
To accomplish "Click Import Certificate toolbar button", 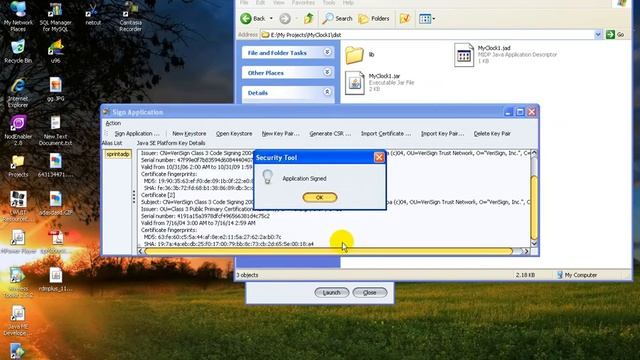I will coord(386,133).
